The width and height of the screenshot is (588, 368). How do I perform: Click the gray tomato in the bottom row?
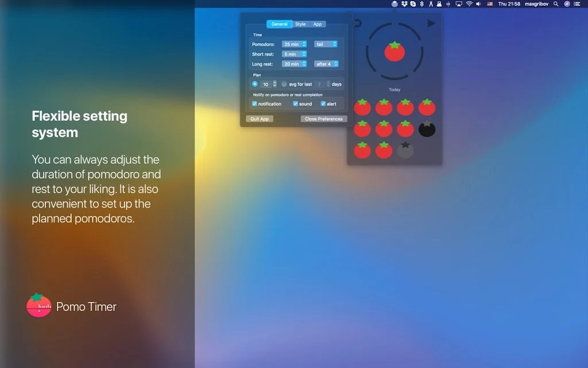(405, 150)
